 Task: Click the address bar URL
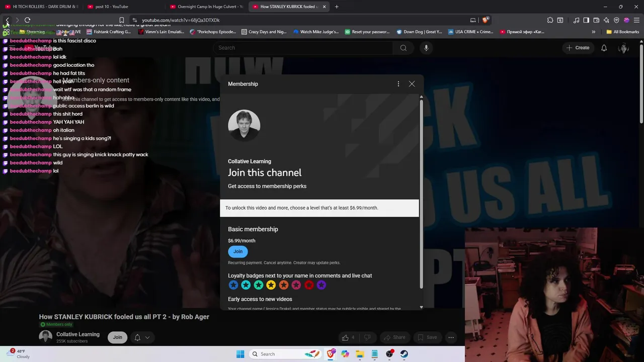[x=181, y=20]
